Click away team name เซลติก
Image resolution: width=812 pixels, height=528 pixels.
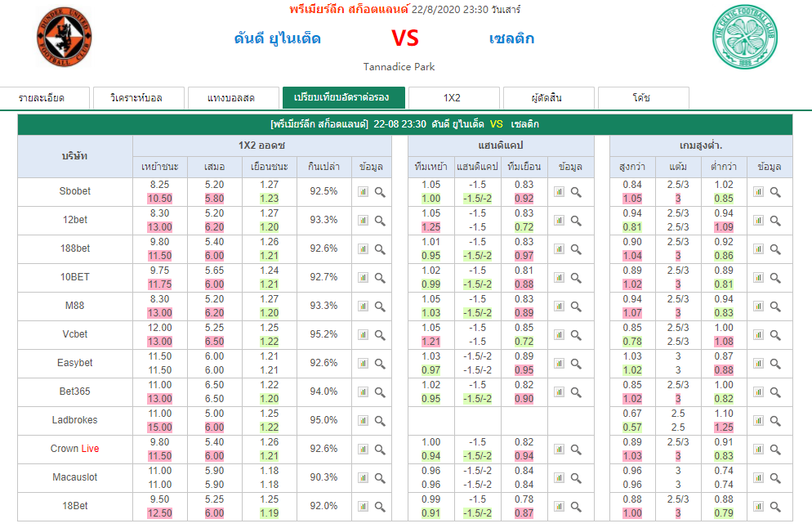(x=511, y=38)
